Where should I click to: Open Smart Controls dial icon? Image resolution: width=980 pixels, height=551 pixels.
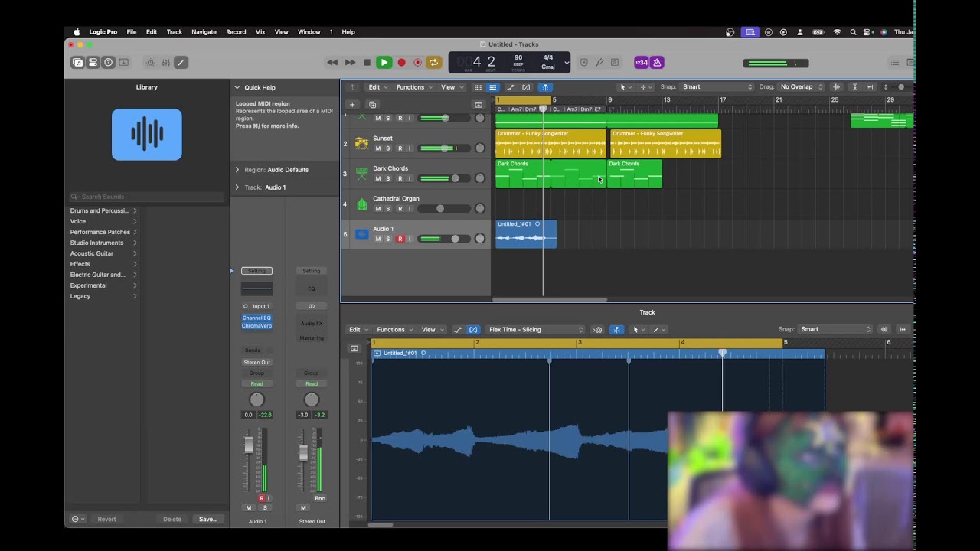[150, 63]
